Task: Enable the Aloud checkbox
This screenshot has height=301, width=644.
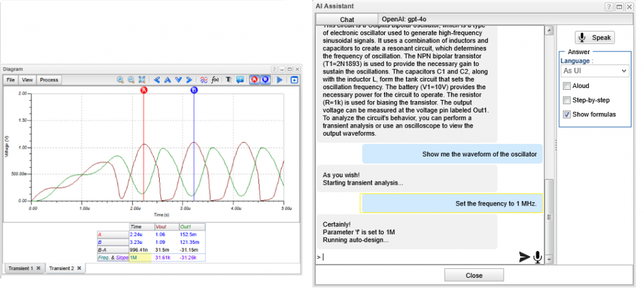Action: 567,86
